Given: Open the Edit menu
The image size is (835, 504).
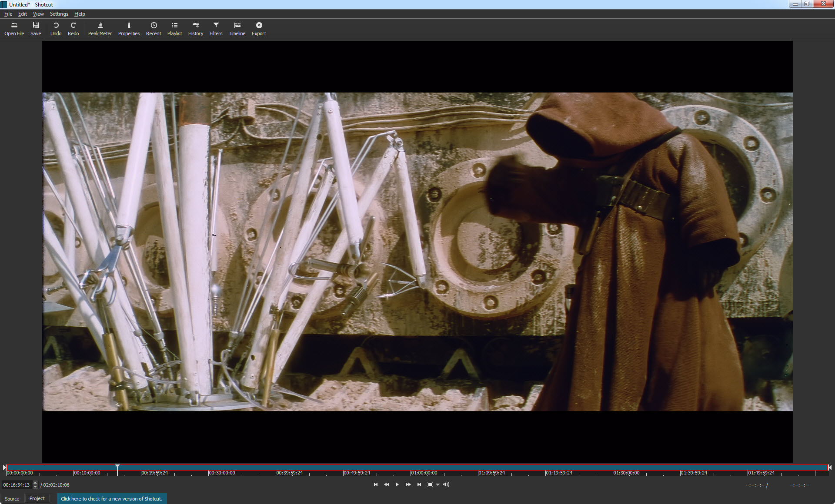Looking at the screenshot, I should tap(23, 14).
